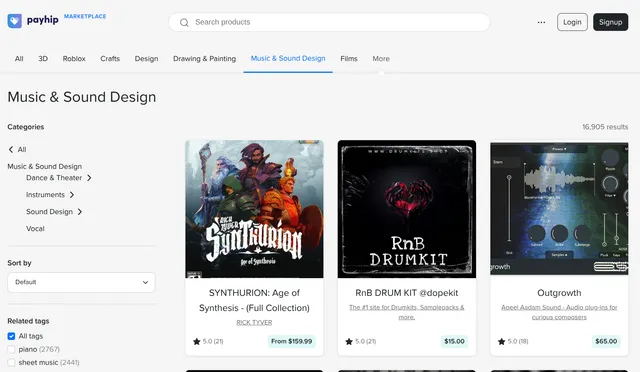The height and width of the screenshot is (372, 640).
Task: Select the Instruments category label
Action: click(x=45, y=195)
